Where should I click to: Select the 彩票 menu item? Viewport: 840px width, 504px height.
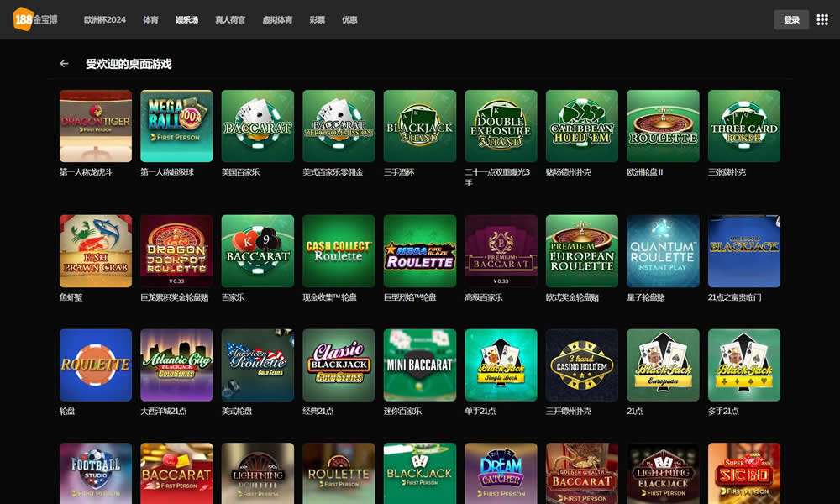click(x=318, y=20)
